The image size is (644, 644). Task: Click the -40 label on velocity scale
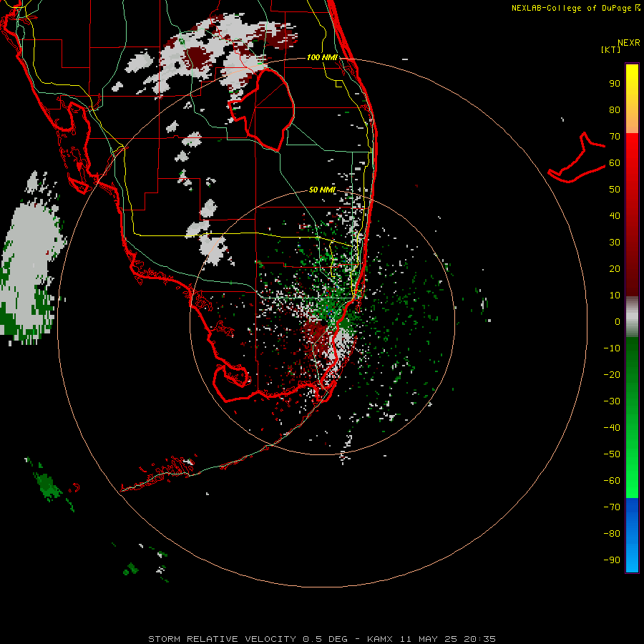click(x=612, y=428)
